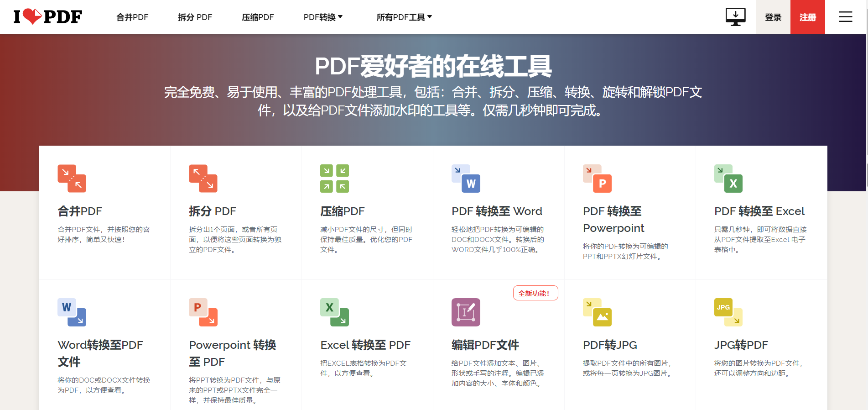The image size is (868, 410).
Task: Open 合并PDF in the top navigation
Action: coord(132,17)
